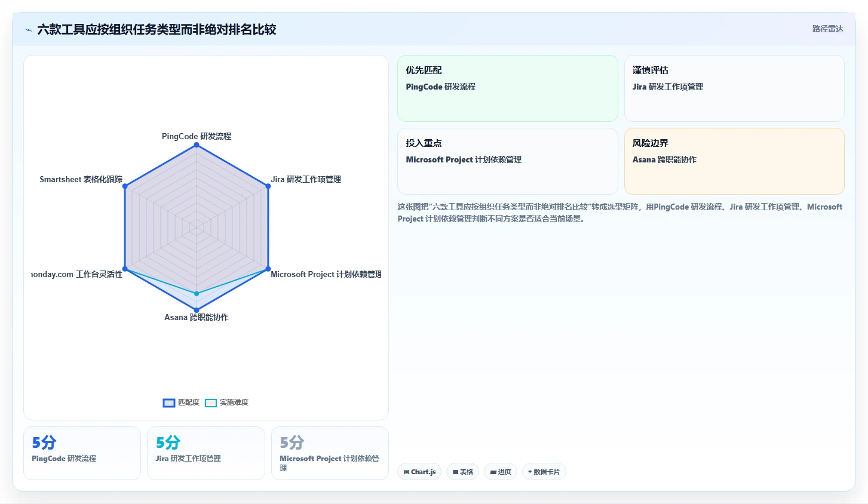Click the 进度 tag chip
Viewport: 868px width, 504px height.
pos(501,472)
